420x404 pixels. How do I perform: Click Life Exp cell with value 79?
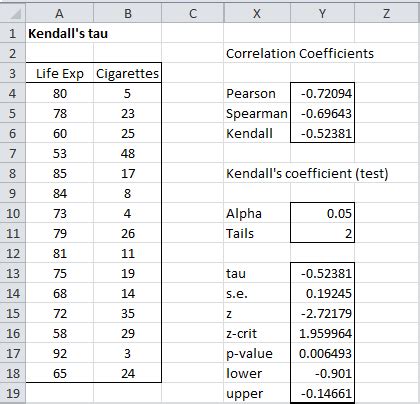point(60,233)
